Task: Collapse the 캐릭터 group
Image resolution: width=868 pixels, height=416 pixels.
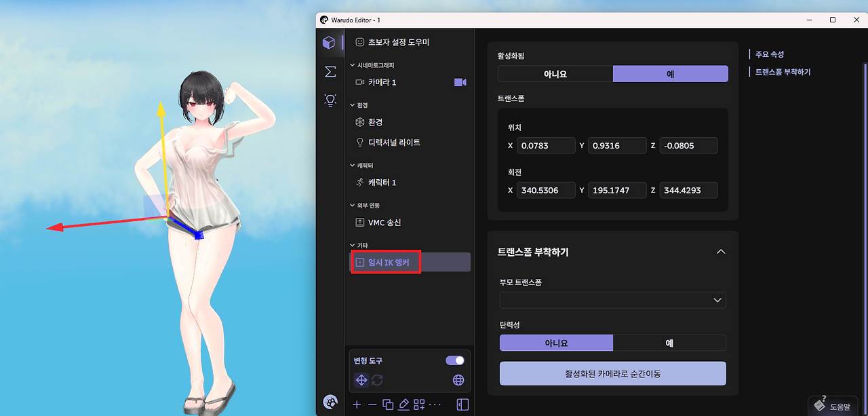Action: pos(352,166)
